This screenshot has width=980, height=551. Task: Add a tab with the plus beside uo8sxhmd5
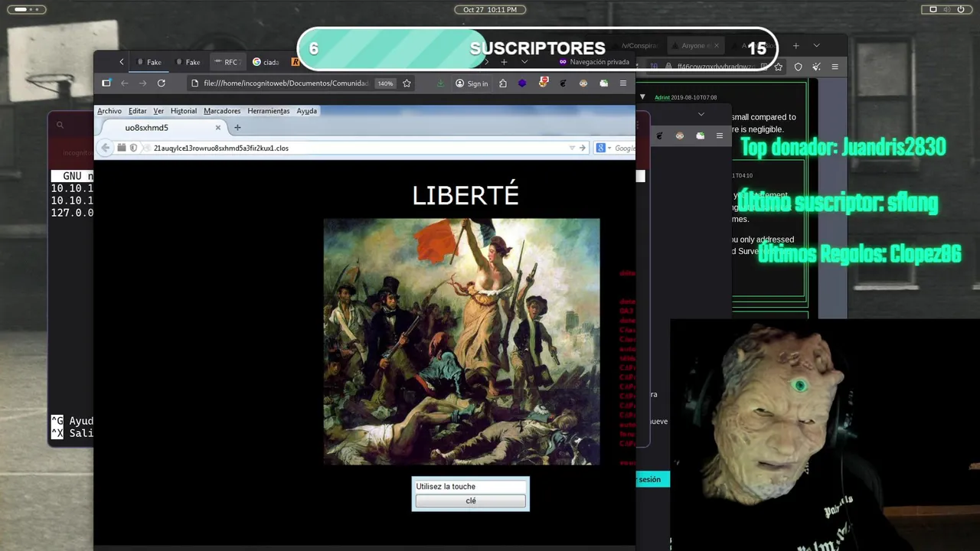pos(237,128)
